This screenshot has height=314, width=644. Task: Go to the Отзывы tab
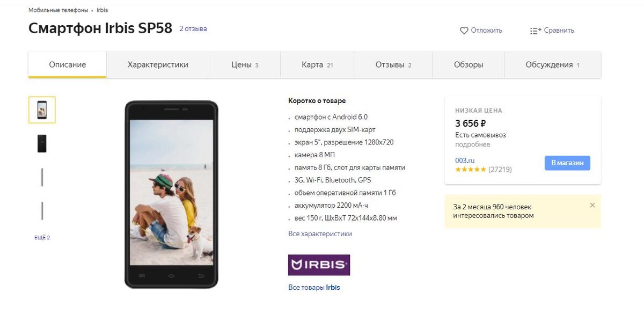point(393,65)
